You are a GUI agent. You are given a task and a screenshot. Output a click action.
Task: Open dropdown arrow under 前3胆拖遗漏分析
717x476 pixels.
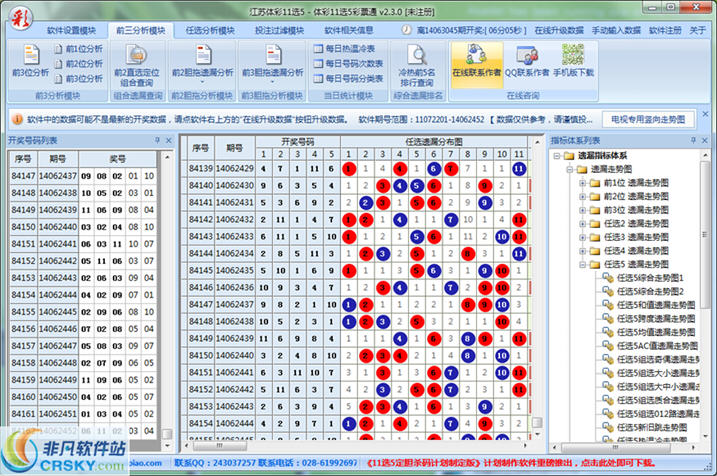273,82
